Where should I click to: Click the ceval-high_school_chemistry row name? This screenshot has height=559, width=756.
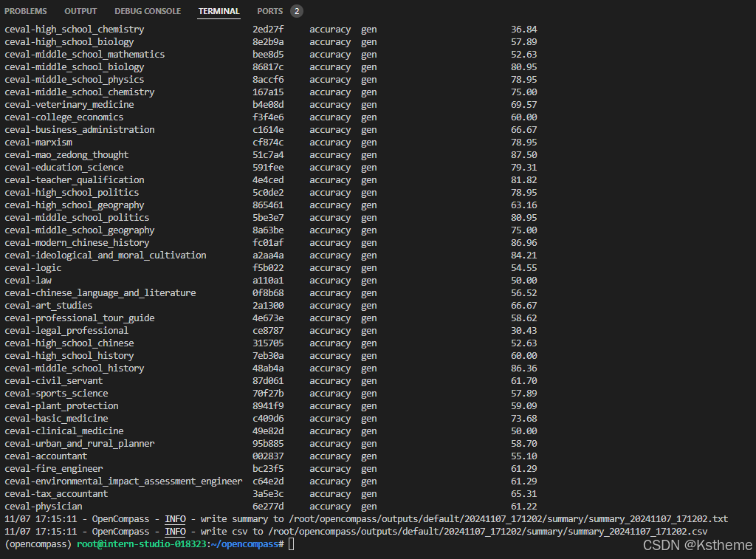point(75,30)
